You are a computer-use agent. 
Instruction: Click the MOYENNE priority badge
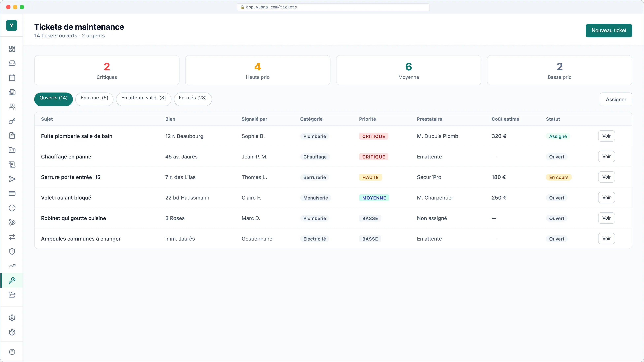pyautogui.click(x=374, y=198)
